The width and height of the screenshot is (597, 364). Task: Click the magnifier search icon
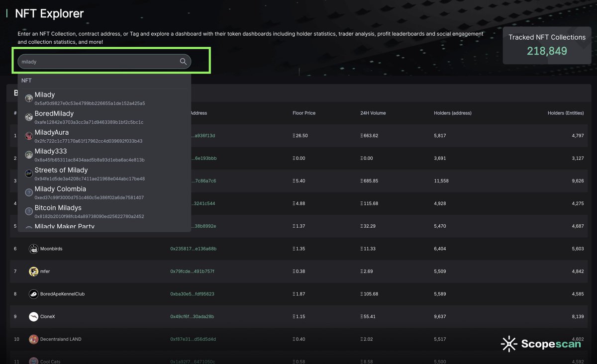pyautogui.click(x=183, y=62)
